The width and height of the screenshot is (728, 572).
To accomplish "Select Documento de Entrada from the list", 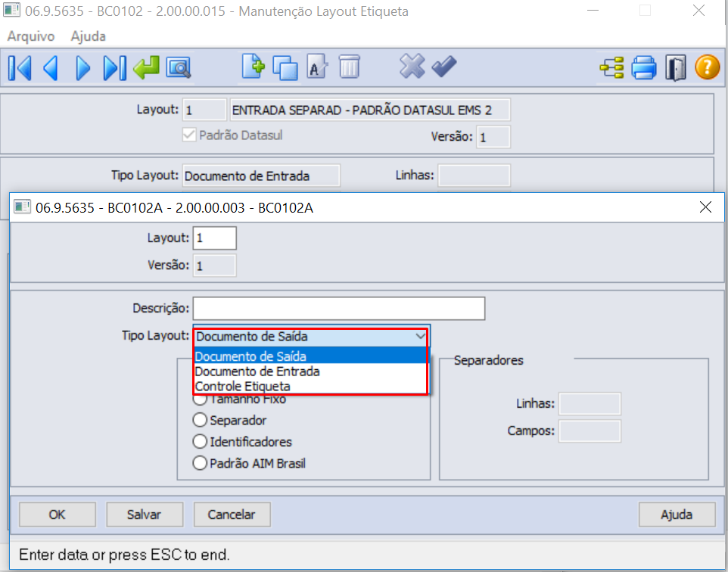I will 310,371.
